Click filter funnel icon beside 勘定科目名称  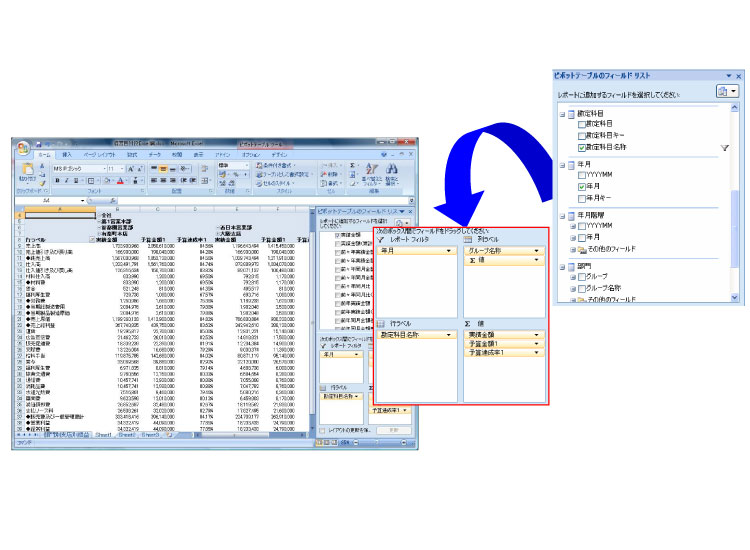pyautogui.click(x=725, y=148)
